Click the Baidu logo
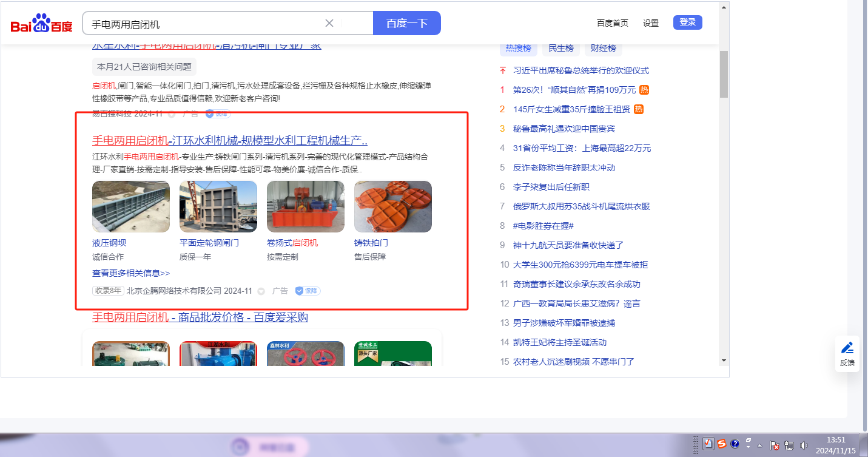The height and width of the screenshot is (457, 868). point(41,24)
